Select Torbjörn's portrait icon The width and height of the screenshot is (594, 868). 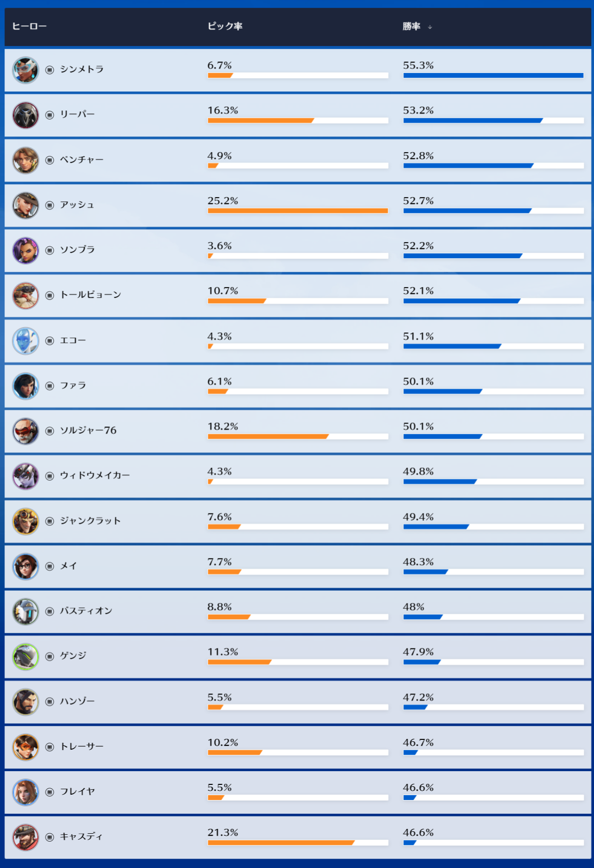25,295
